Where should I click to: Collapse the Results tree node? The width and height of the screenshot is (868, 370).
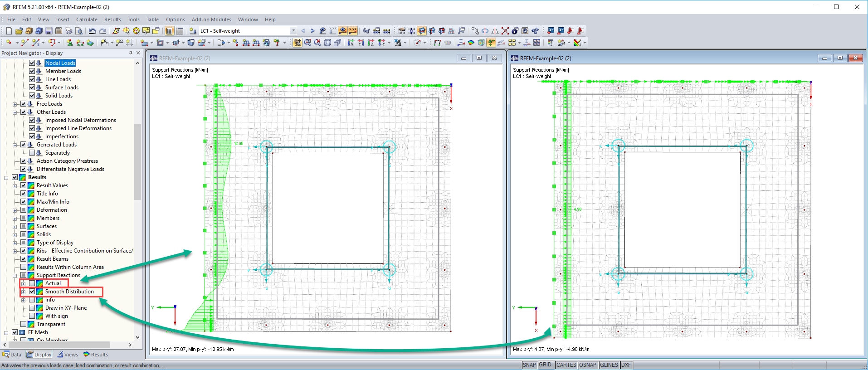pos(6,177)
